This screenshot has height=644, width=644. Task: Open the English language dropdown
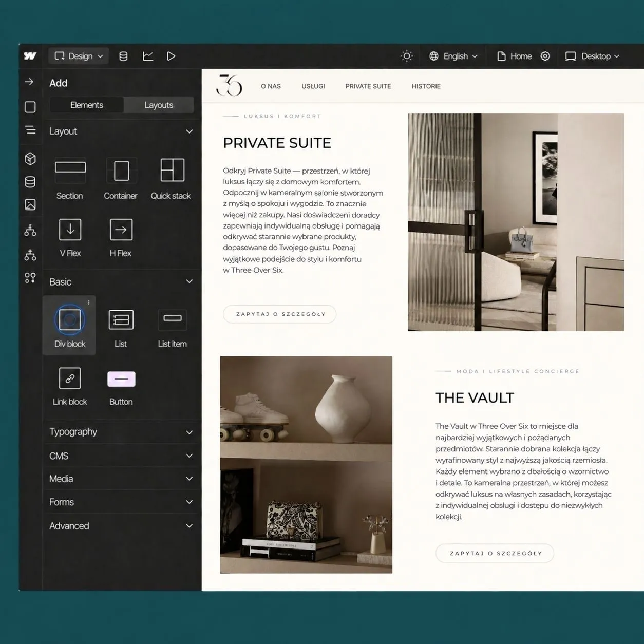[x=453, y=56]
